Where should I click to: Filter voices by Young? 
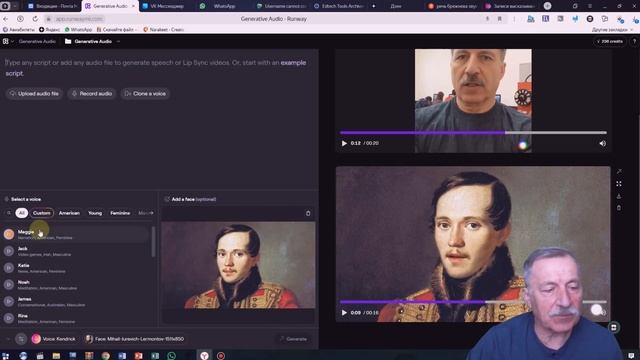click(x=95, y=213)
